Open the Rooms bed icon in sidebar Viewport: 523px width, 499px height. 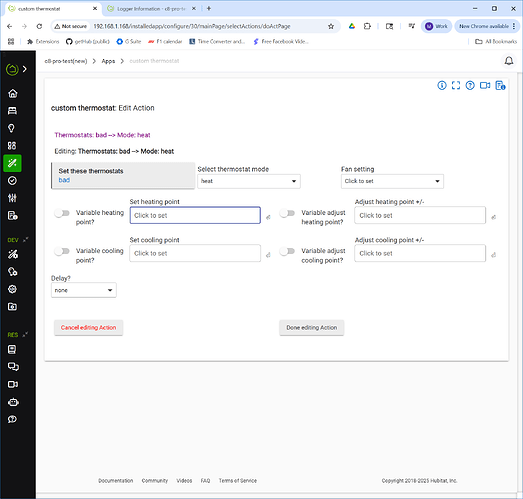coord(12,111)
